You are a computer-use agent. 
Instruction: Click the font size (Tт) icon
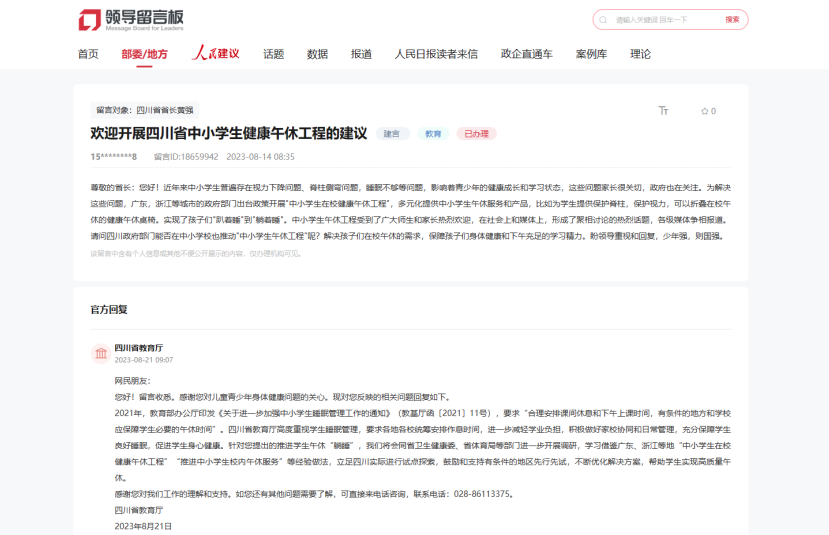pos(663,111)
